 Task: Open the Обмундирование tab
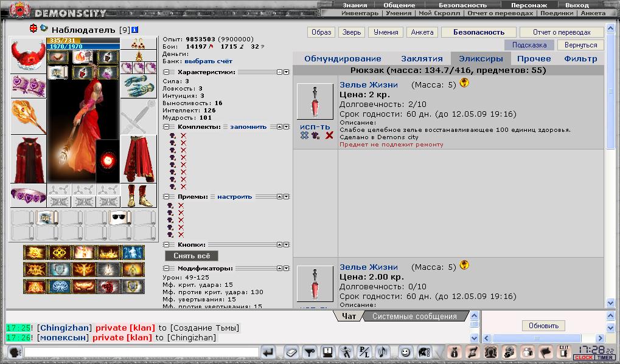point(343,59)
